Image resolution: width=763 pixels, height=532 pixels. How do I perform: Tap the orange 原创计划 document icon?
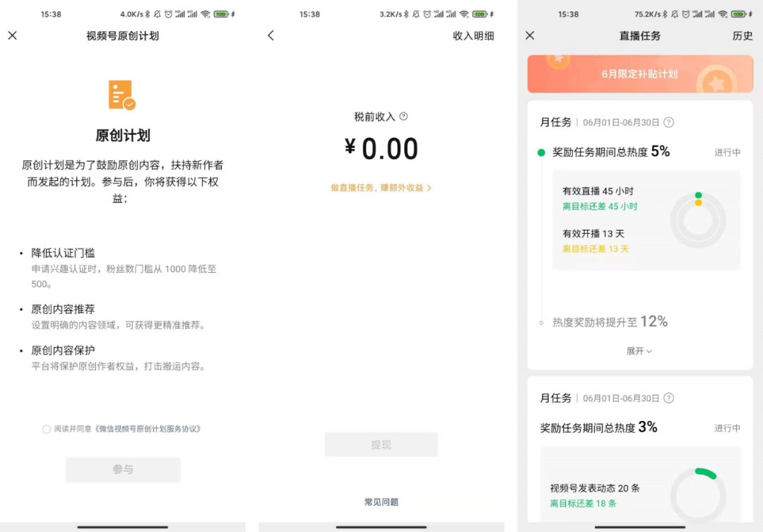[122, 95]
